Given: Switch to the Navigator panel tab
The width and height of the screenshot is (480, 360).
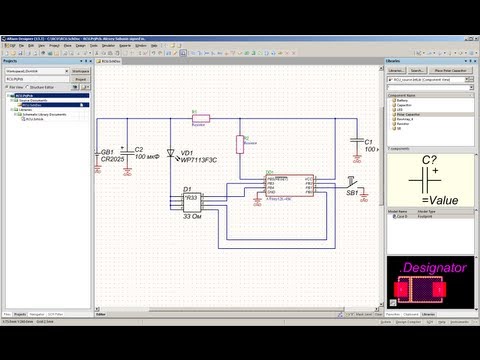Looking at the screenshot, I should point(37,314).
